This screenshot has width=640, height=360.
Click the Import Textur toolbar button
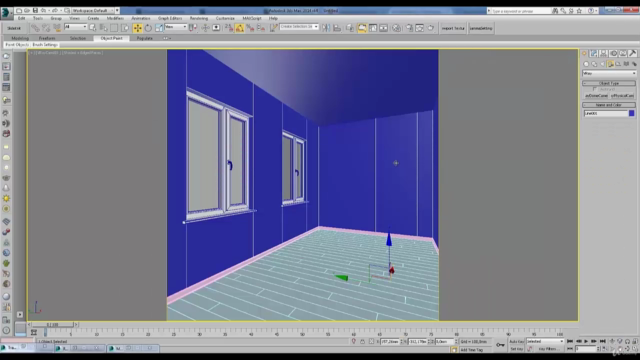point(453,28)
